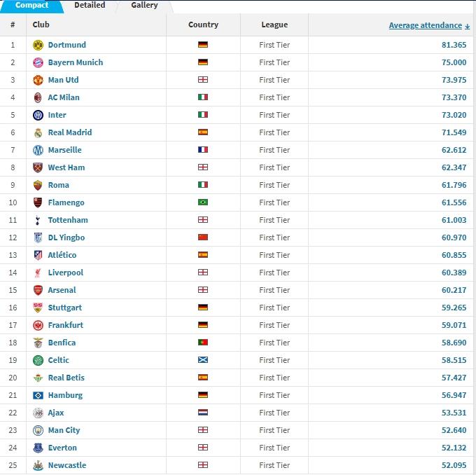Click the Scottish flag in Celtic row
Image resolution: width=476 pixels, height=475 pixels.
tap(203, 360)
